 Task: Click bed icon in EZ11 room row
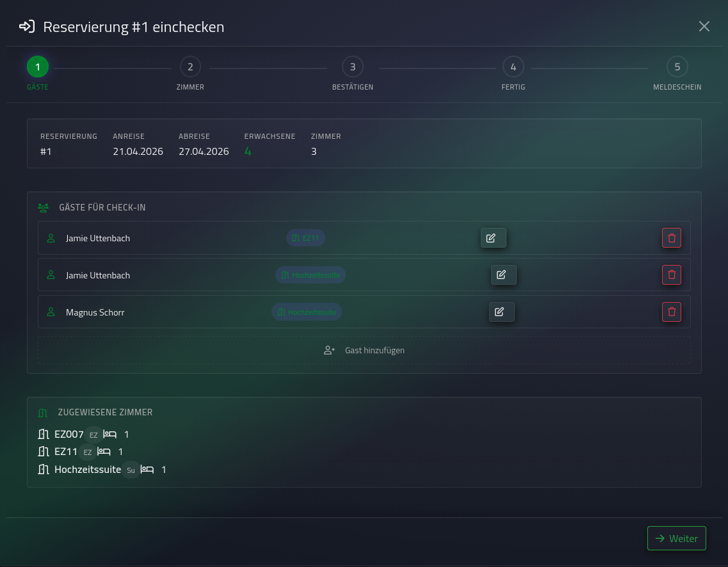pyautogui.click(x=104, y=451)
